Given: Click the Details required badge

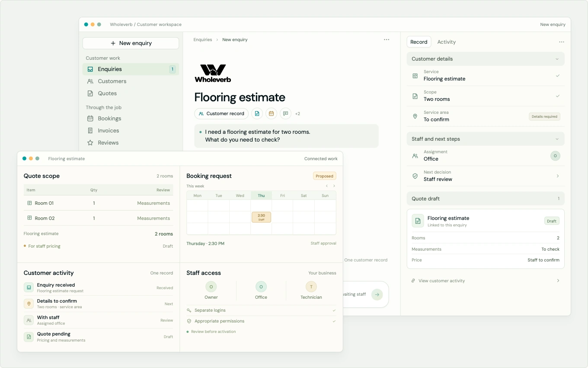Looking at the screenshot, I should [544, 116].
